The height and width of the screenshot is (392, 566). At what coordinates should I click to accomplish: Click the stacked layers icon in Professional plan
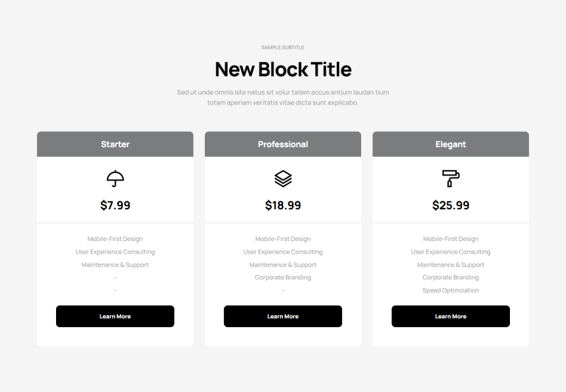[x=283, y=178]
